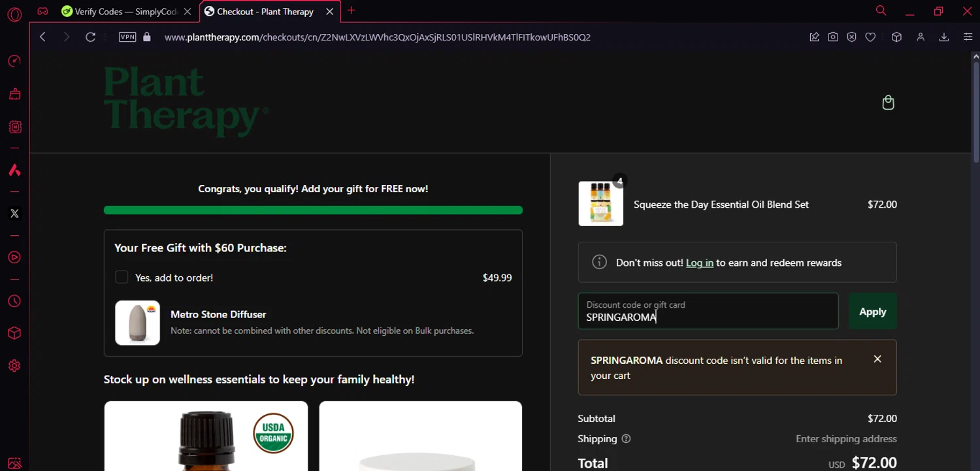Add page to bookmarks heart icon

pyautogui.click(x=870, y=37)
